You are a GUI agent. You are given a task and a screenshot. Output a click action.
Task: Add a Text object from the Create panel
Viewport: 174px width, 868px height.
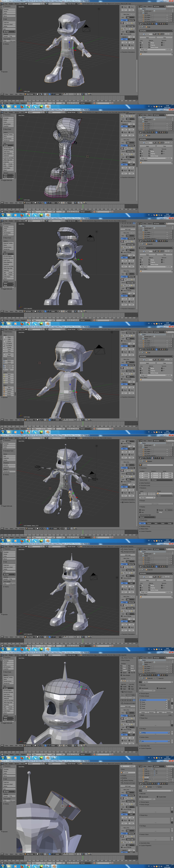8,387
